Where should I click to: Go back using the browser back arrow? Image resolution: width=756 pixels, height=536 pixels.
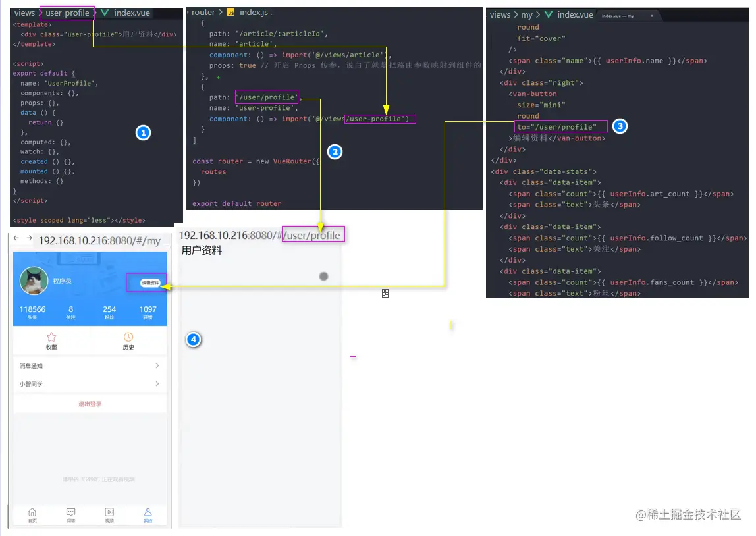pyautogui.click(x=16, y=238)
